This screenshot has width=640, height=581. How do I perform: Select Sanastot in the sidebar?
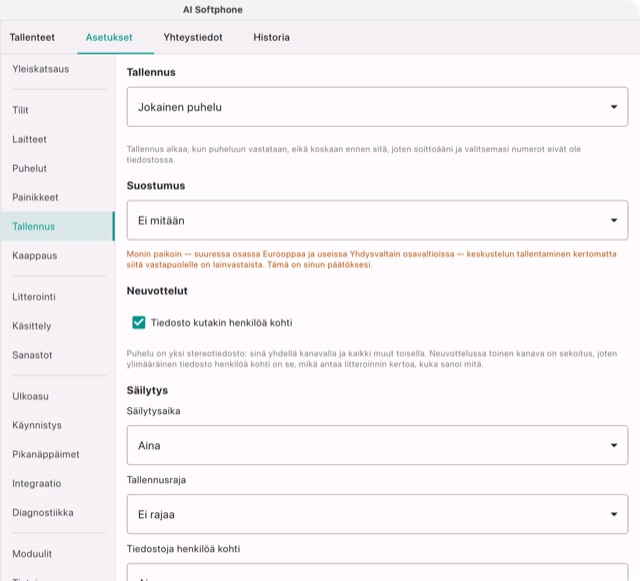pyautogui.click(x=57, y=355)
